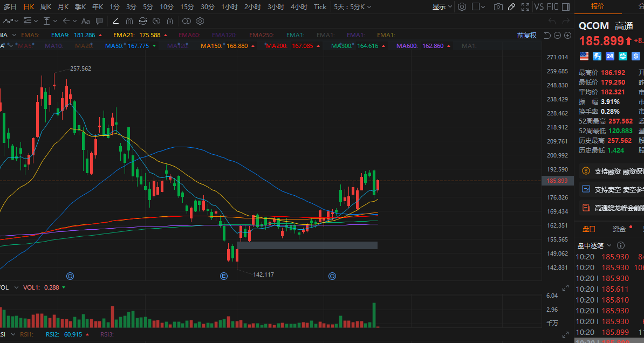Select the trend line drawing tool
Viewport: 644px width, 343px height.
(x=8, y=21)
